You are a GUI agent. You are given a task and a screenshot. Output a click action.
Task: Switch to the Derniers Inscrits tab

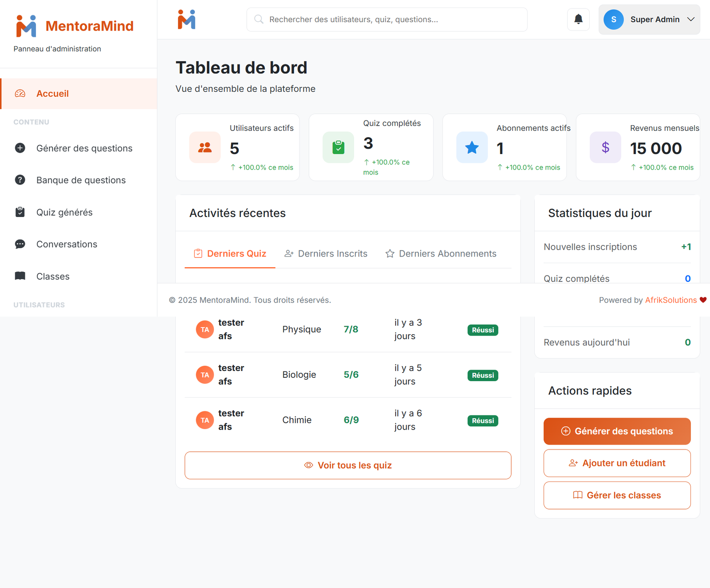326,254
